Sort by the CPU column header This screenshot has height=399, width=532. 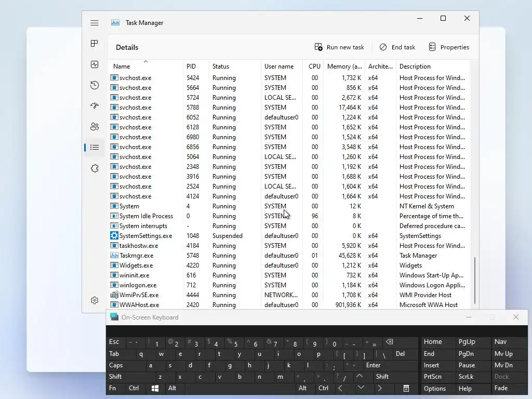(314, 66)
